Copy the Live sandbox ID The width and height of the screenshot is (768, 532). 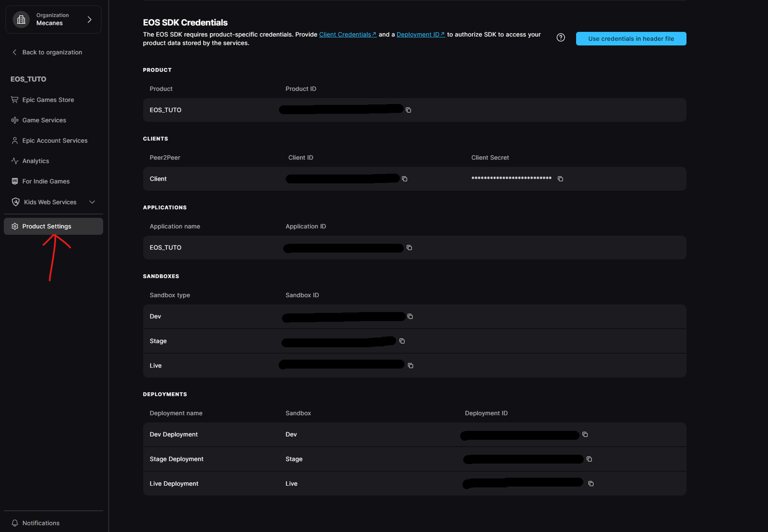click(410, 366)
